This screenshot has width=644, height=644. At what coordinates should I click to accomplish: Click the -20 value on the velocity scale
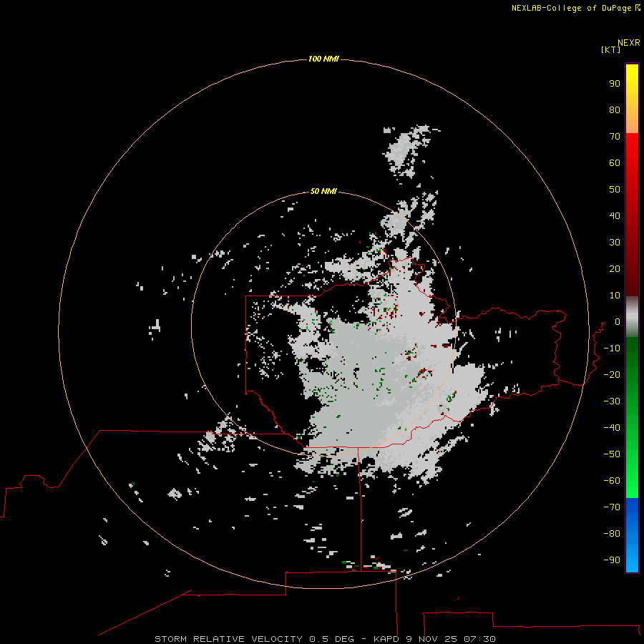coord(612,374)
